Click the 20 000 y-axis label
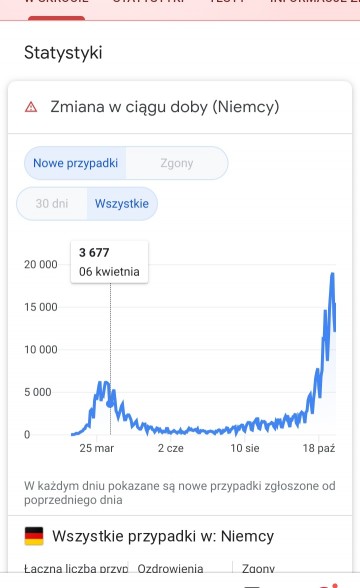The height and width of the screenshot is (588, 360). tap(41, 265)
